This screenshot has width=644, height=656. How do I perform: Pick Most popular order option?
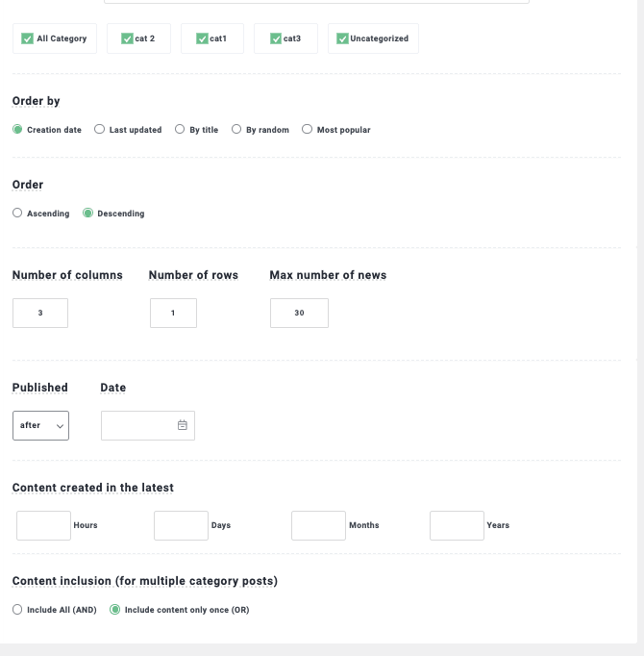[308, 129]
